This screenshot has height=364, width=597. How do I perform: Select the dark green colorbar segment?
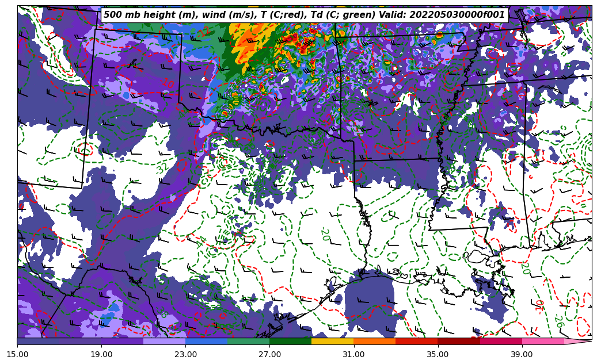[x=290, y=342]
